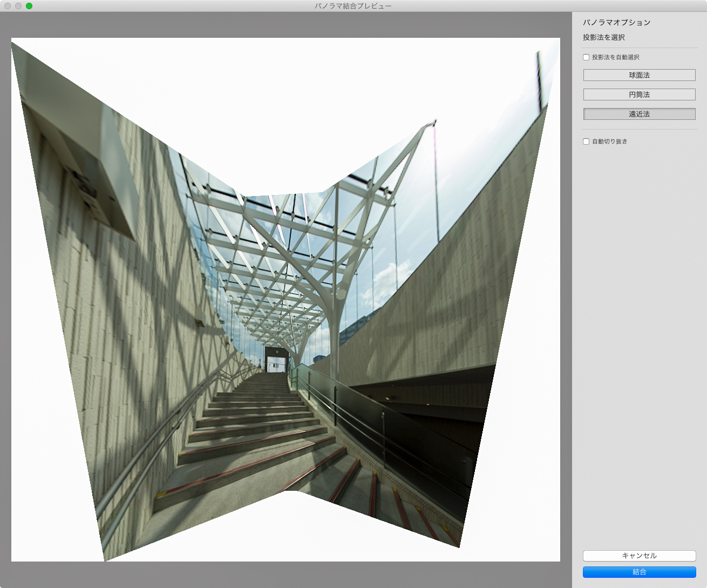Click the green full-screen window button
The image size is (707, 588).
point(29,6)
